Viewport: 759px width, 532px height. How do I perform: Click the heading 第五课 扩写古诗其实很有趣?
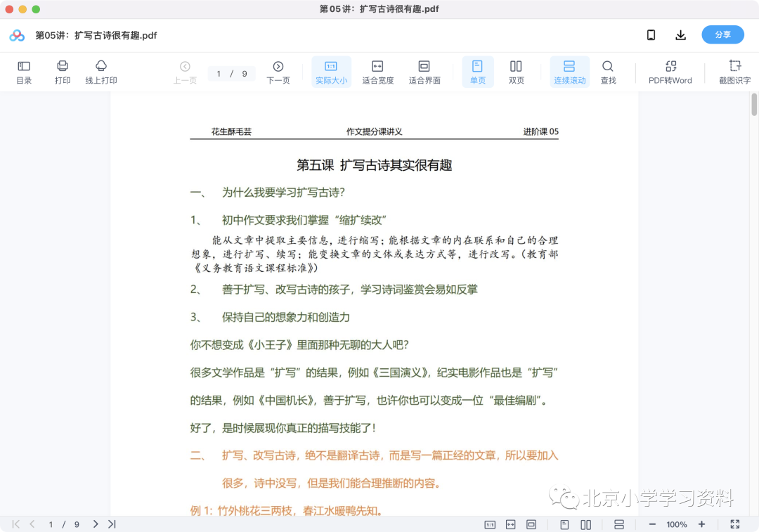(374, 166)
